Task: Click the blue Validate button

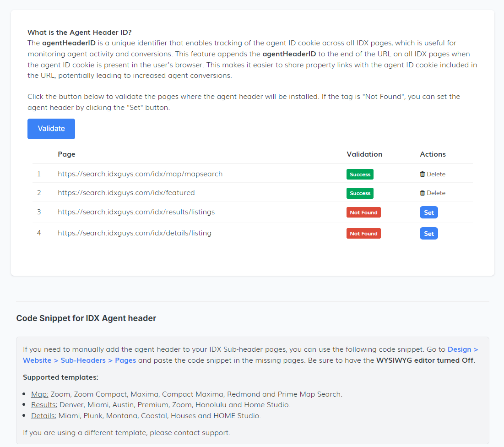Action: (x=51, y=129)
